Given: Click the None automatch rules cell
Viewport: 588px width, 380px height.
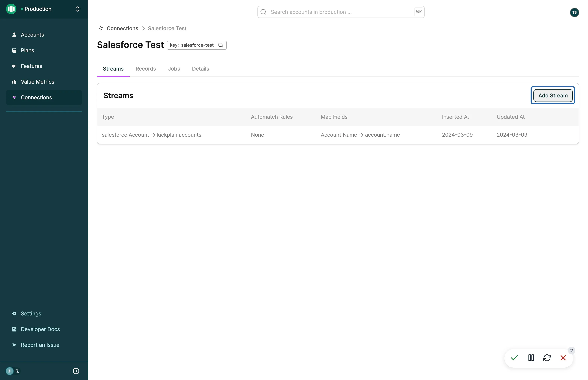Looking at the screenshot, I should 257,135.
